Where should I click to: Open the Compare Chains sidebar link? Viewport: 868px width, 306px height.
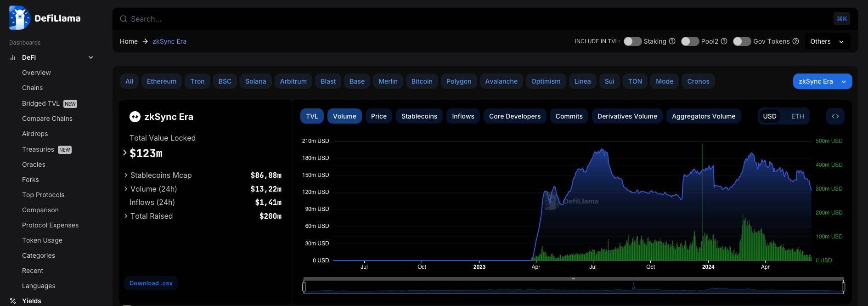[47, 119]
